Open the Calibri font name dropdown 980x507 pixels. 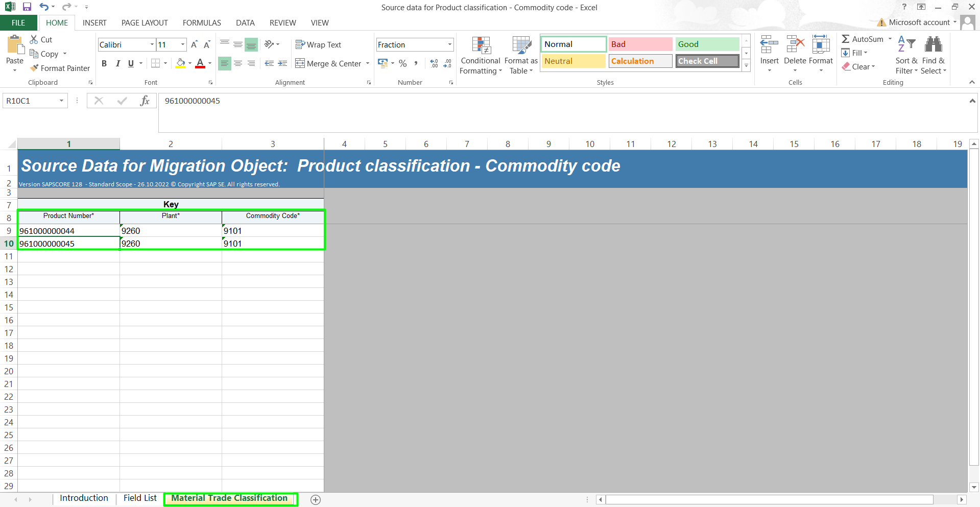click(152, 45)
